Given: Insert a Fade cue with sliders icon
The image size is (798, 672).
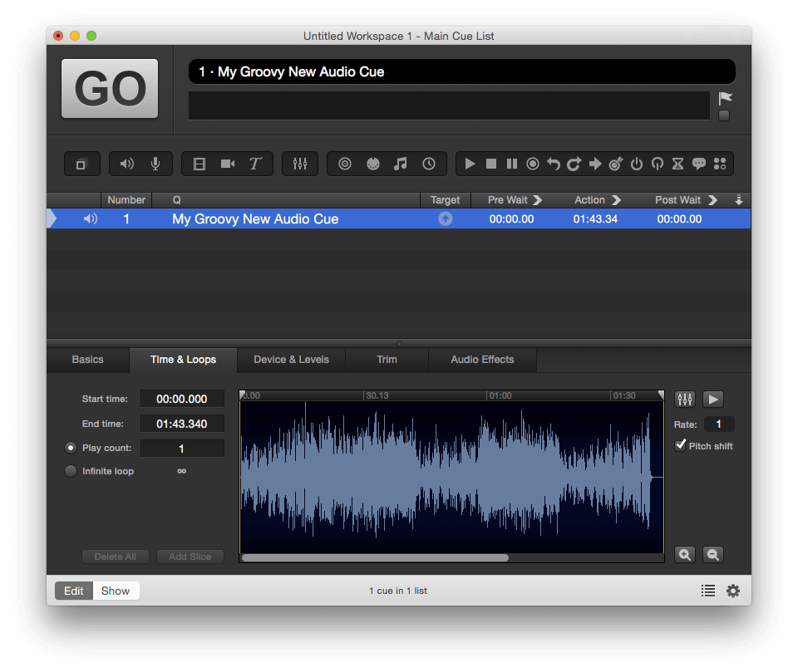Looking at the screenshot, I should pyautogui.click(x=300, y=164).
